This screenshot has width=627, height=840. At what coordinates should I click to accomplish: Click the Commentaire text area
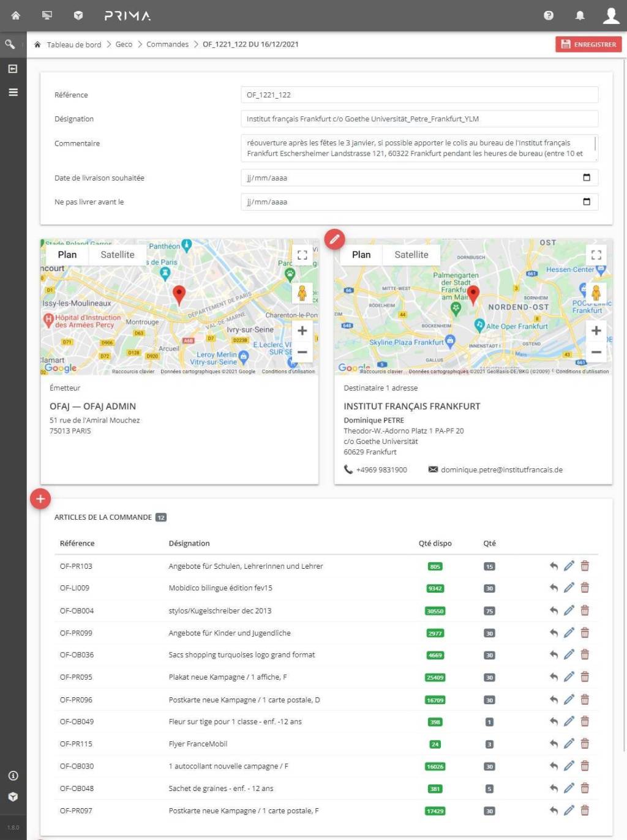click(x=419, y=148)
